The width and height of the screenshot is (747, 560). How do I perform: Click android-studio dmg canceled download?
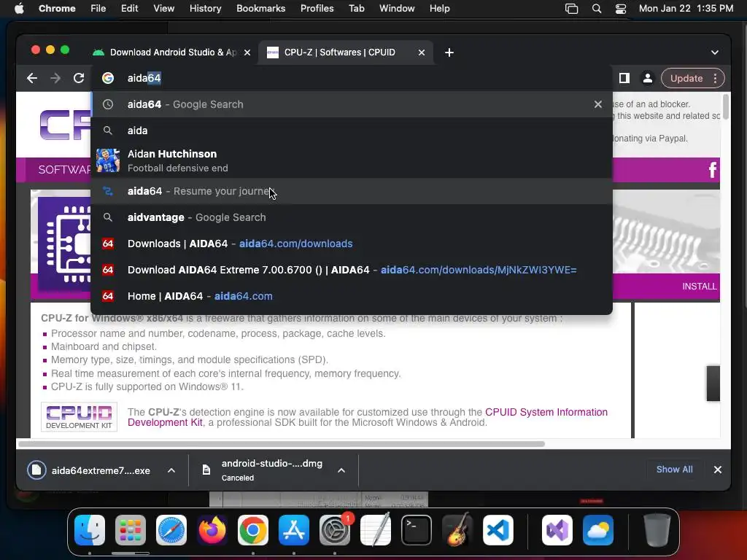tap(264, 470)
